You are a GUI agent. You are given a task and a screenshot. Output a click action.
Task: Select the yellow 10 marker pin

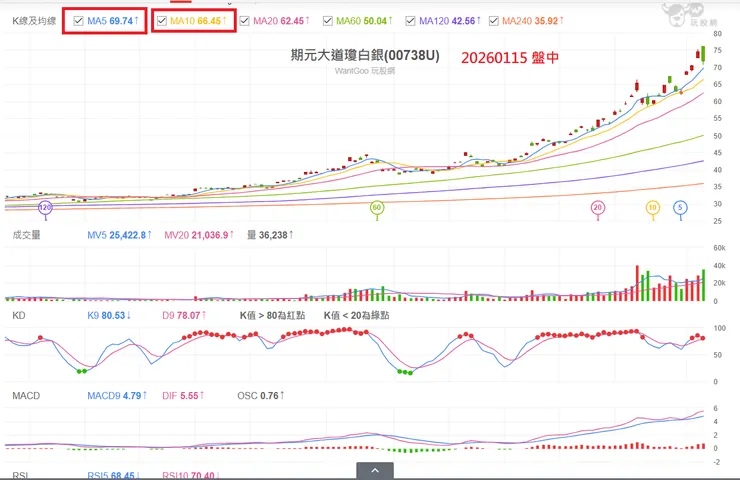(x=653, y=209)
